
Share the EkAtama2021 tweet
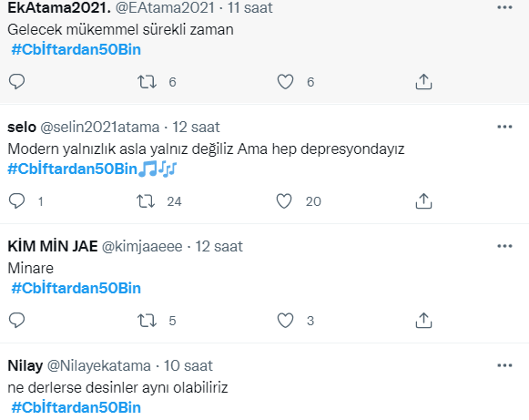click(x=423, y=82)
